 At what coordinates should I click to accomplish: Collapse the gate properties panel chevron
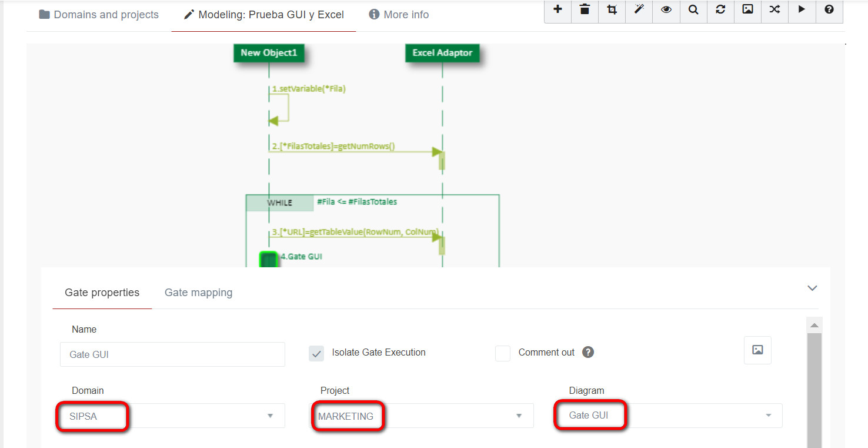812,288
